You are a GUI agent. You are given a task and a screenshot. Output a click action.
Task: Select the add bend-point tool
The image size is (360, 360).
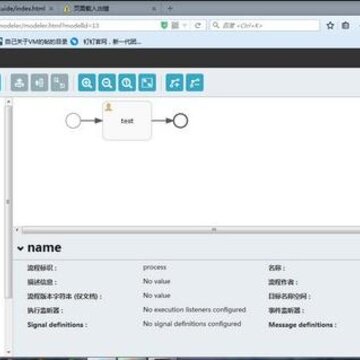pos(175,83)
